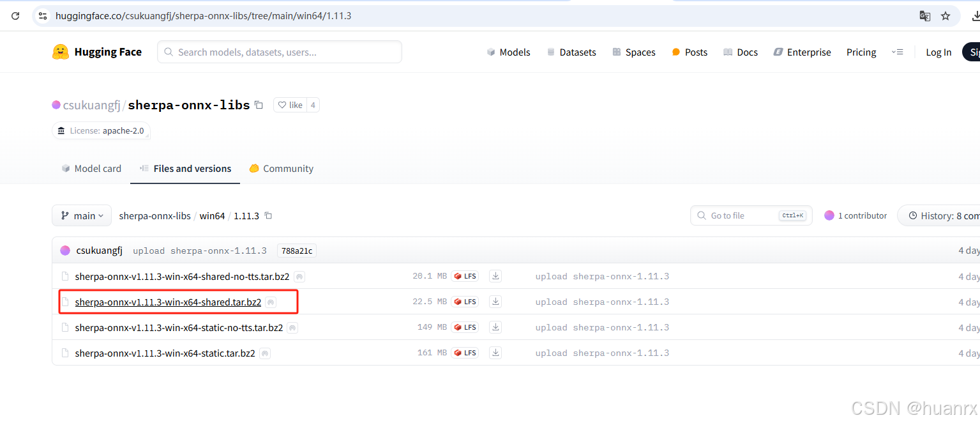Click the License apache-2.0 tag
This screenshot has height=425, width=980.
click(101, 130)
